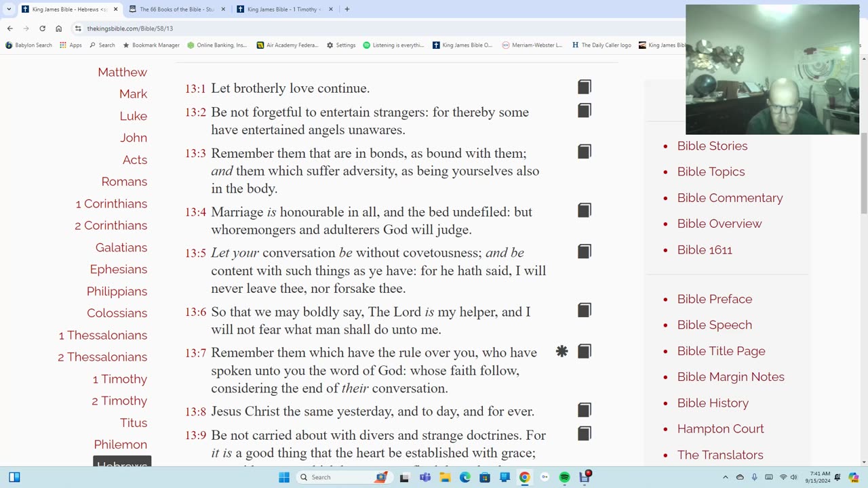This screenshot has width=868, height=488.
Task: Open the Bookmark Manager bookmark
Action: 151,45
